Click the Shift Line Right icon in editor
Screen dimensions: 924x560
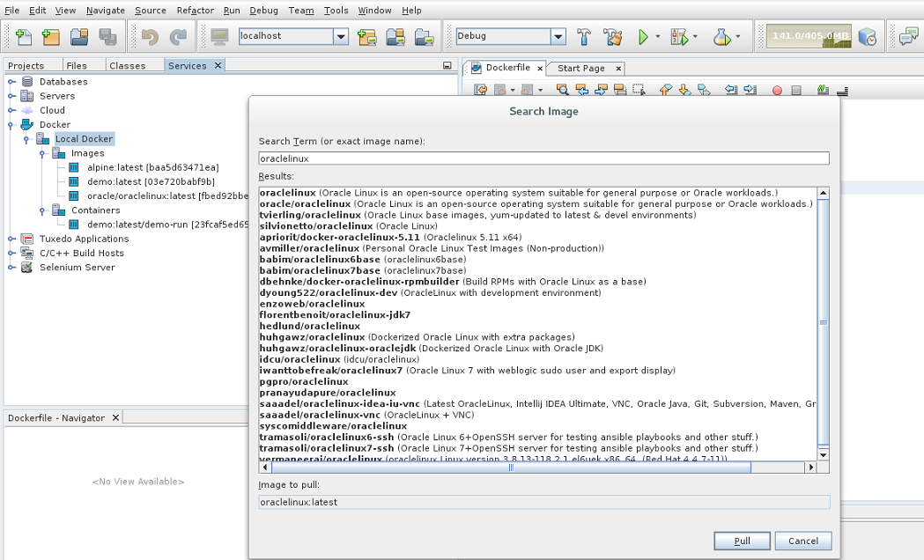[x=750, y=90]
